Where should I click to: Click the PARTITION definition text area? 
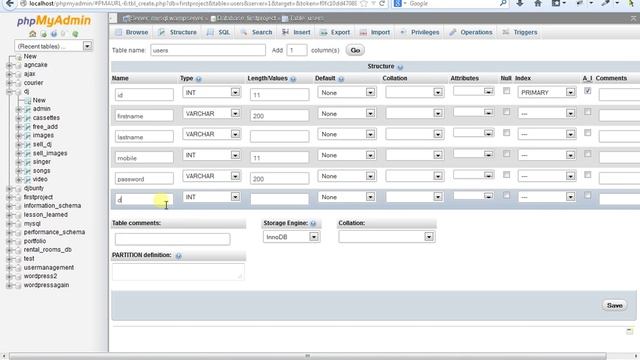178,272
